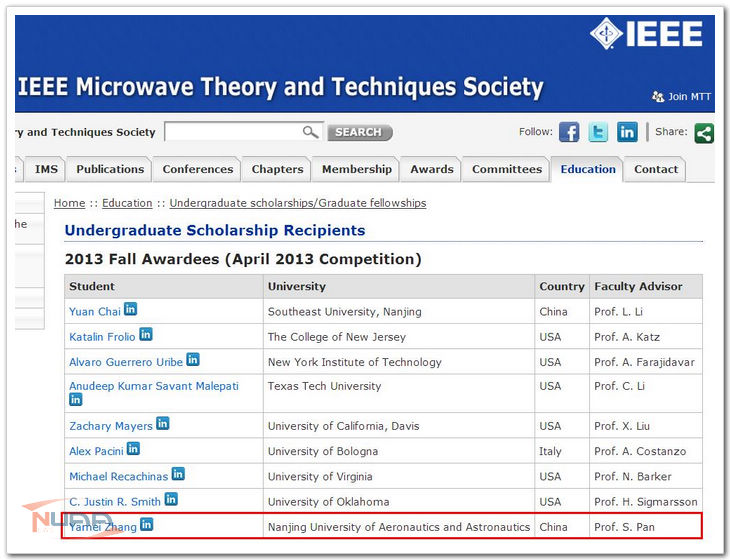Screen dimensions: 730x560
Task: Click LinkedIn icon next to Alex Pacini
Action: [x=133, y=449]
